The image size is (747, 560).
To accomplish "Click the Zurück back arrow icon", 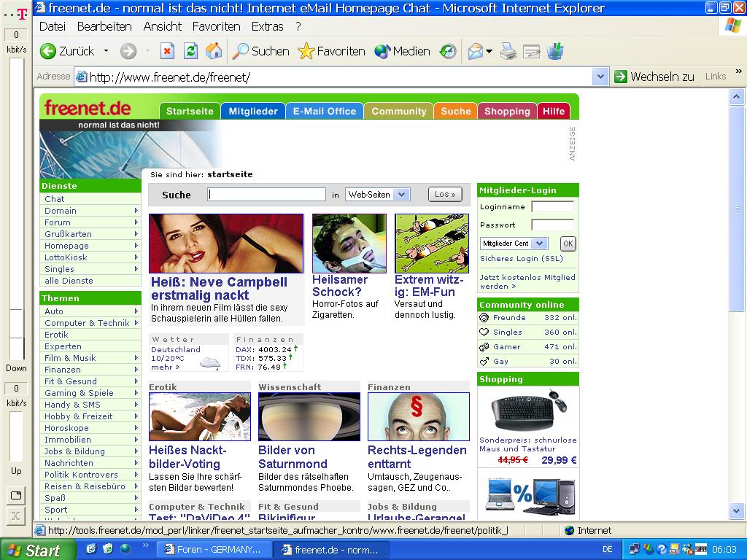I will point(47,51).
